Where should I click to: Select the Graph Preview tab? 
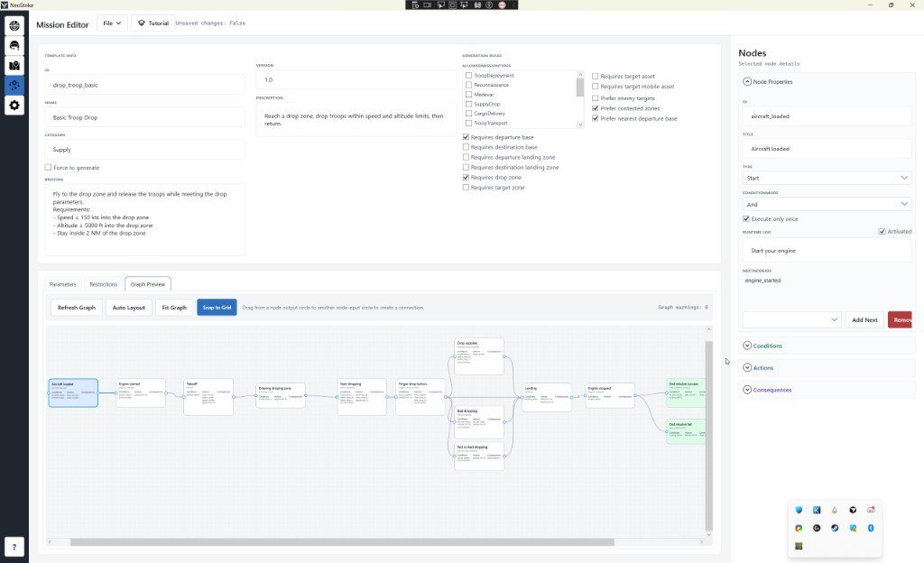[x=148, y=284]
